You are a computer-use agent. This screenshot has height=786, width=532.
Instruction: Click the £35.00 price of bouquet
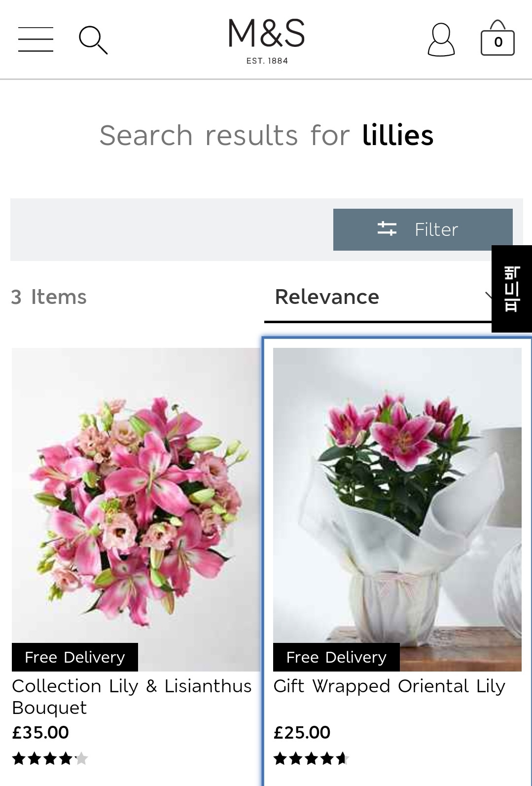[x=40, y=732]
